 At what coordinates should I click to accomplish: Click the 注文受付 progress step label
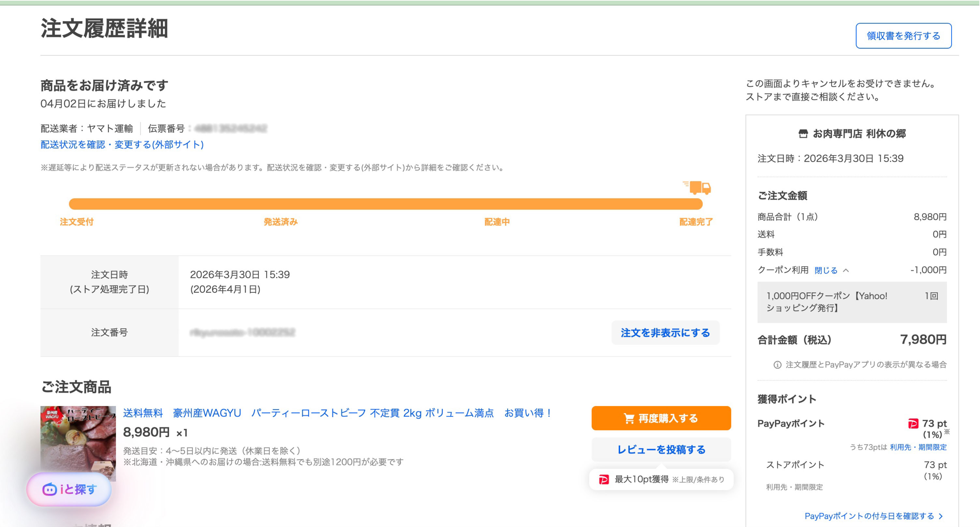click(77, 222)
